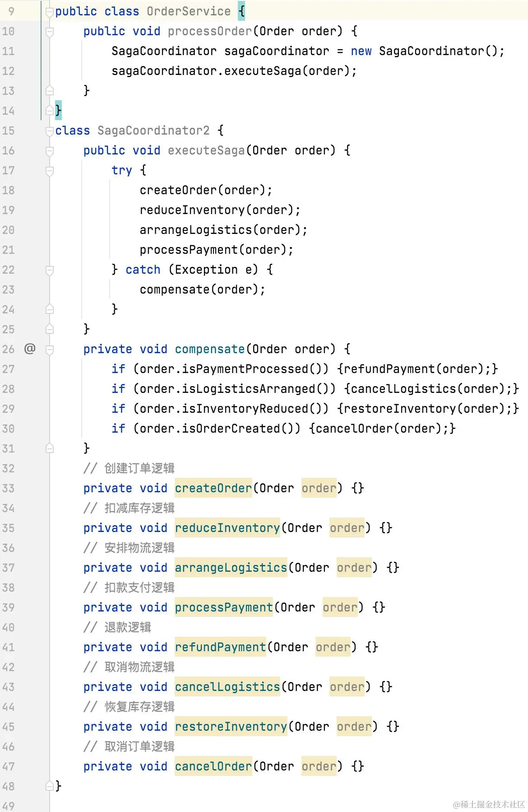Click highlighted restoreInventory declaration on line 45
This screenshot has width=528, height=812.
[x=231, y=727]
